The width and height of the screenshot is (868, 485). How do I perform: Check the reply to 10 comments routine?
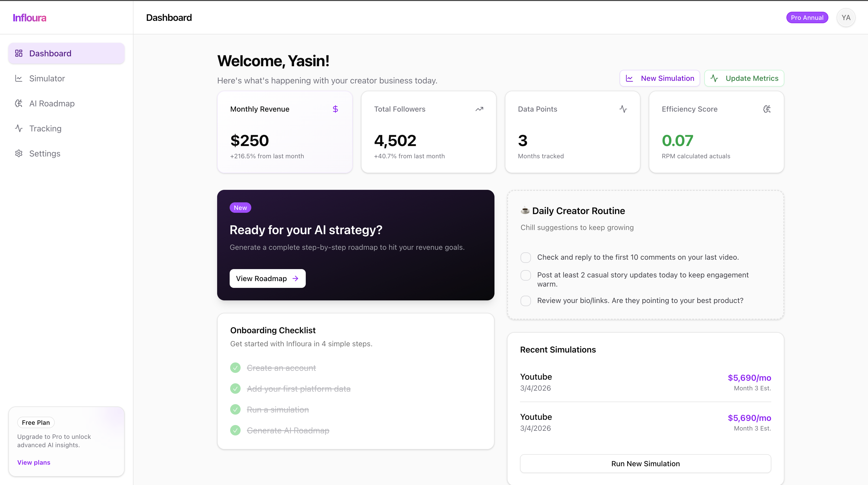pyautogui.click(x=526, y=258)
